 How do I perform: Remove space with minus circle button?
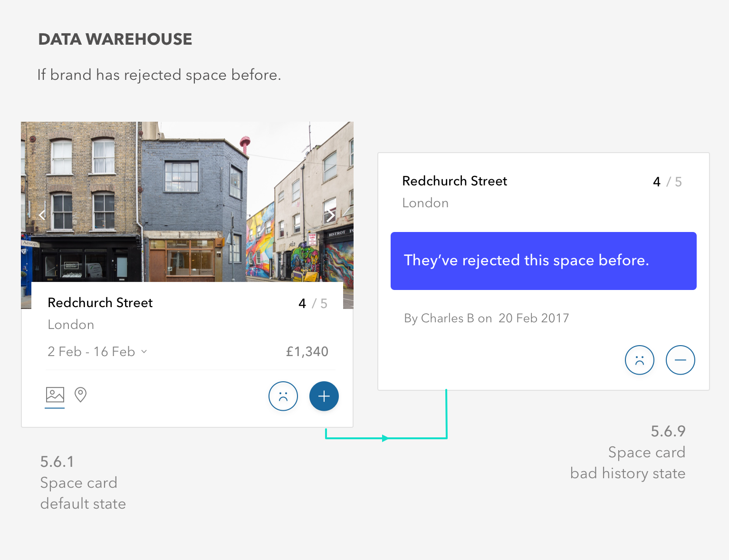681,360
